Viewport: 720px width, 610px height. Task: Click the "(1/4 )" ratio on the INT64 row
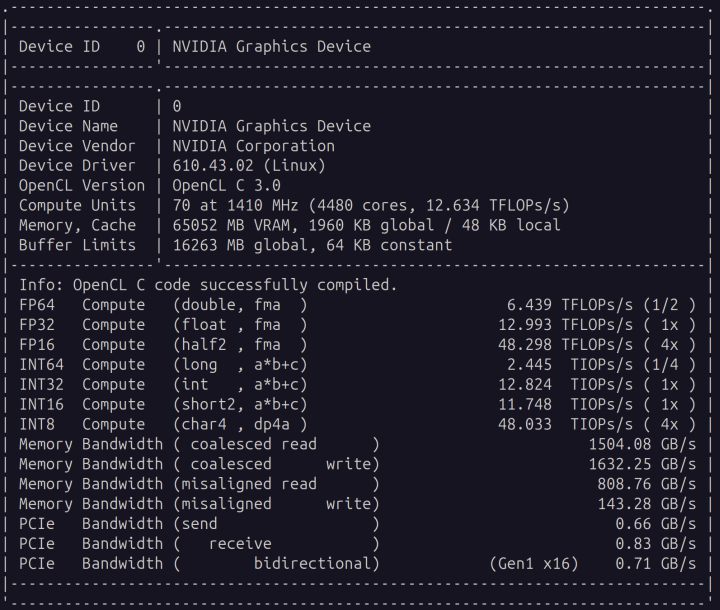(x=669, y=364)
